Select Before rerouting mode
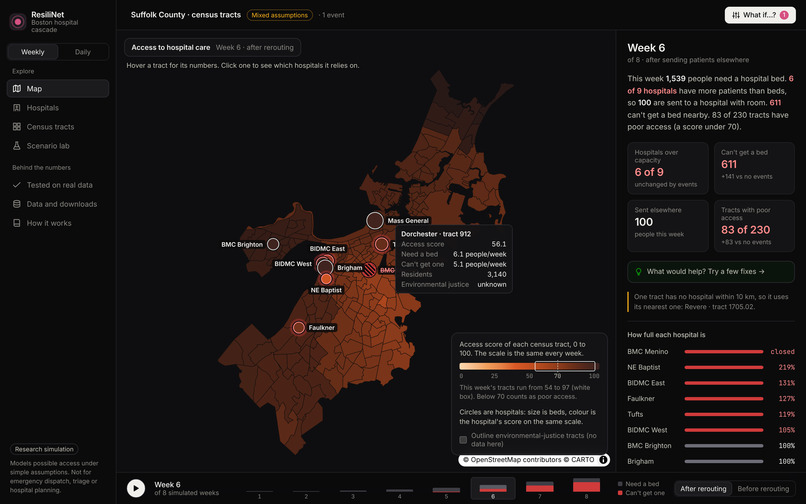This screenshot has height=504, width=806. [x=763, y=489]
